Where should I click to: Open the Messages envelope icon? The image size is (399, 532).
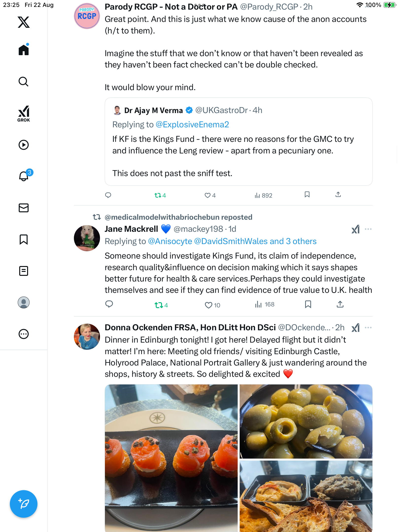pos(24,208)
